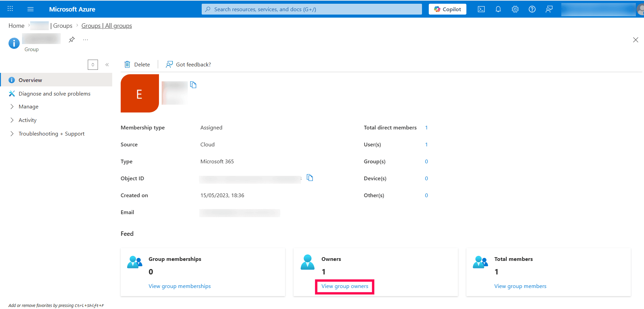Viewport: 644px width, 309px height.
Task: Select the 'Microsoft 365' type value
Action: 217,162
